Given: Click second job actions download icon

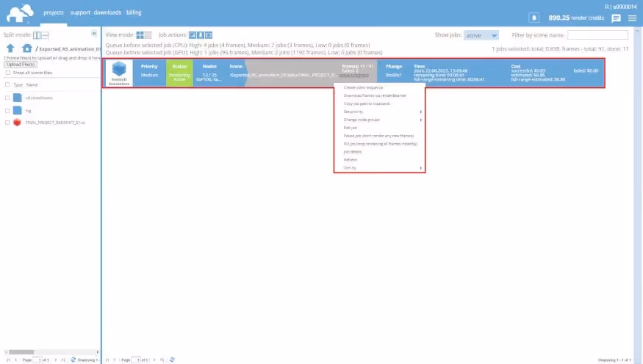Looking at the screenshot, I should (x=201, y=35).
